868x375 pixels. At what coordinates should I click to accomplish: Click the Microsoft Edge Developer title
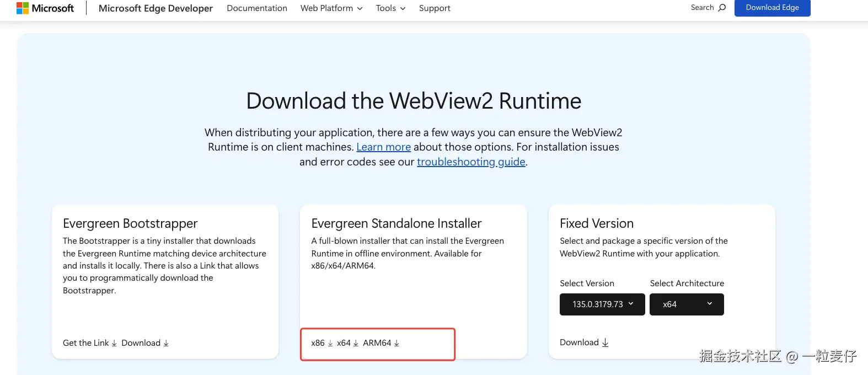(156, 8)
